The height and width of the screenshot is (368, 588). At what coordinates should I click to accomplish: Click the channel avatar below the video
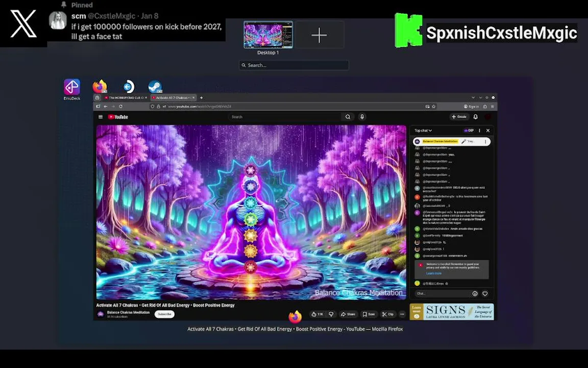(x=101, y=314)
